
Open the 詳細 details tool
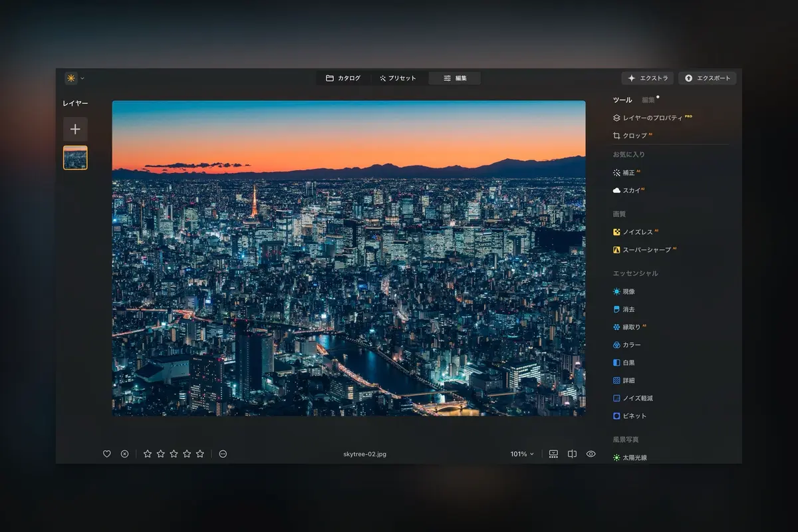(624, 380)
